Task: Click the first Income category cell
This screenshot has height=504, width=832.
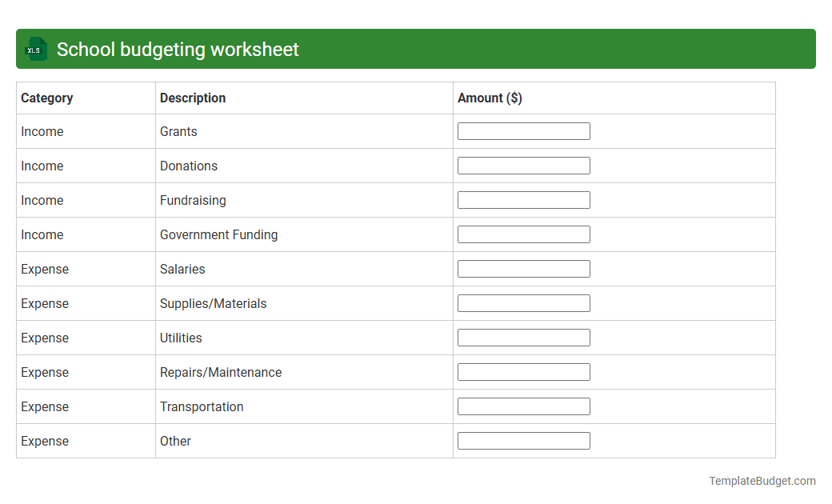Action: click(x=42, y=131)
